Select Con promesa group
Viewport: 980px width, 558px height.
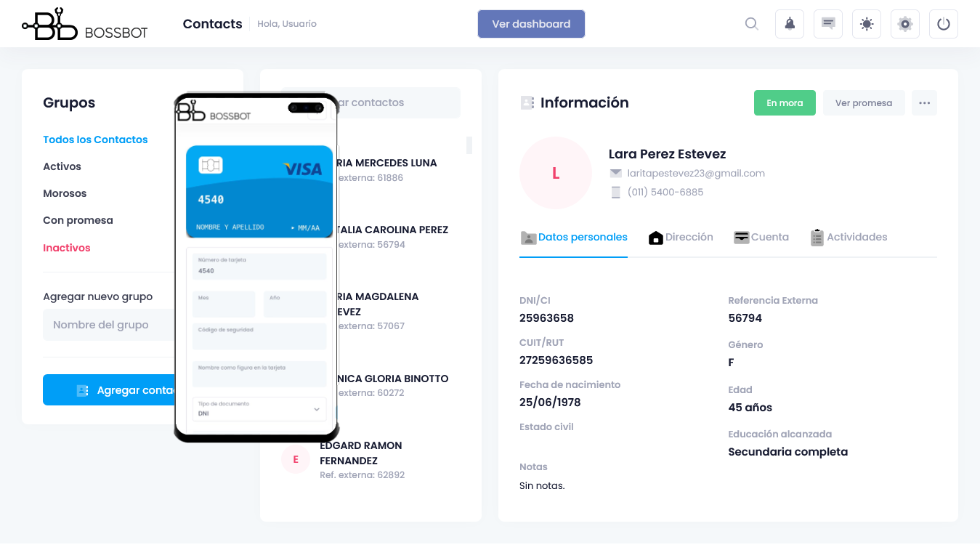(x=78, y=220)
